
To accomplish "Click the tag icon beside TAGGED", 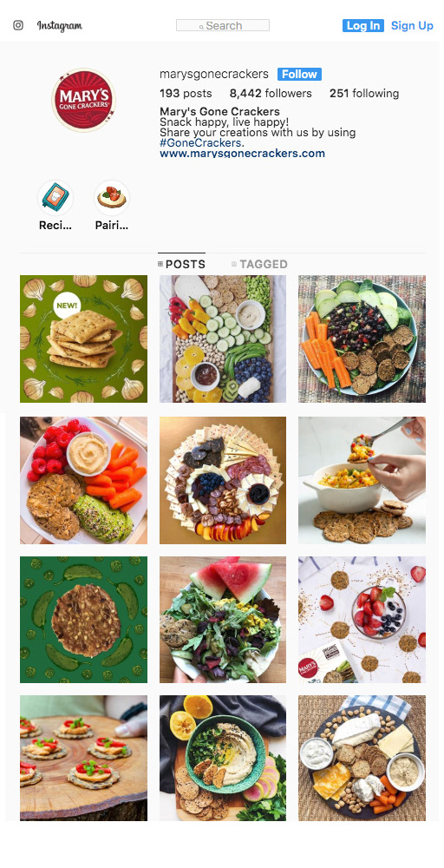I will (x=234, y=264).
